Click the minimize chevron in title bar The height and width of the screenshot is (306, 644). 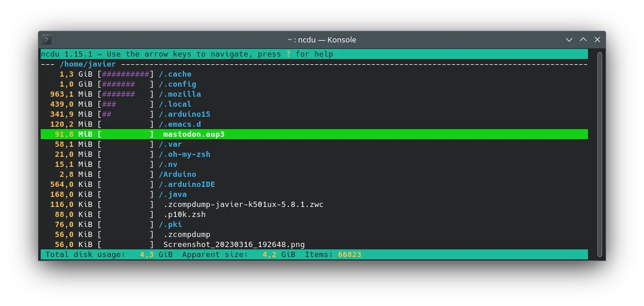tap(569, 40)
